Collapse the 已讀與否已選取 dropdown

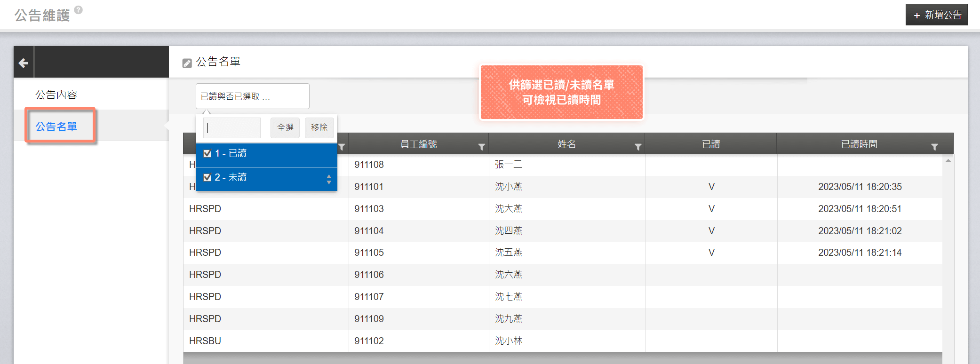pos(252,96)
